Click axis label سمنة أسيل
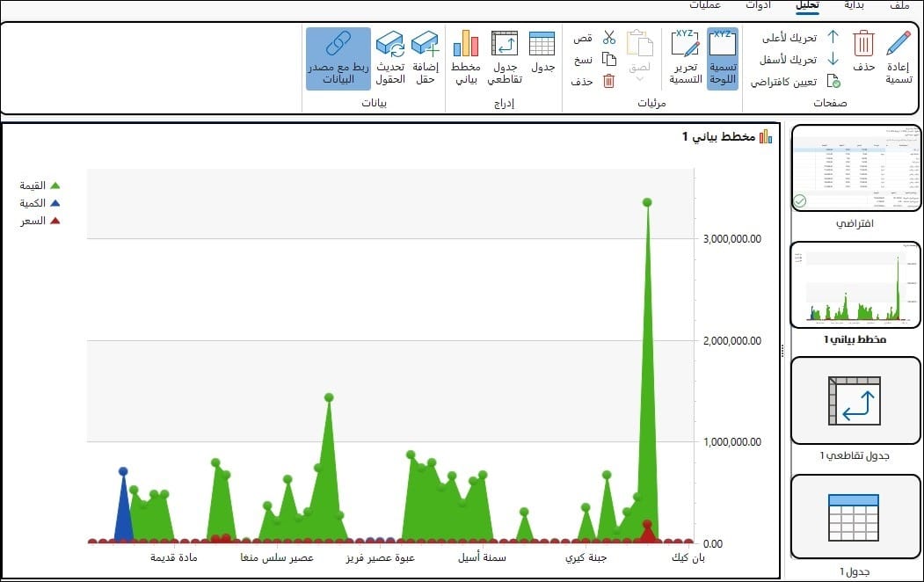 [482, 557]
